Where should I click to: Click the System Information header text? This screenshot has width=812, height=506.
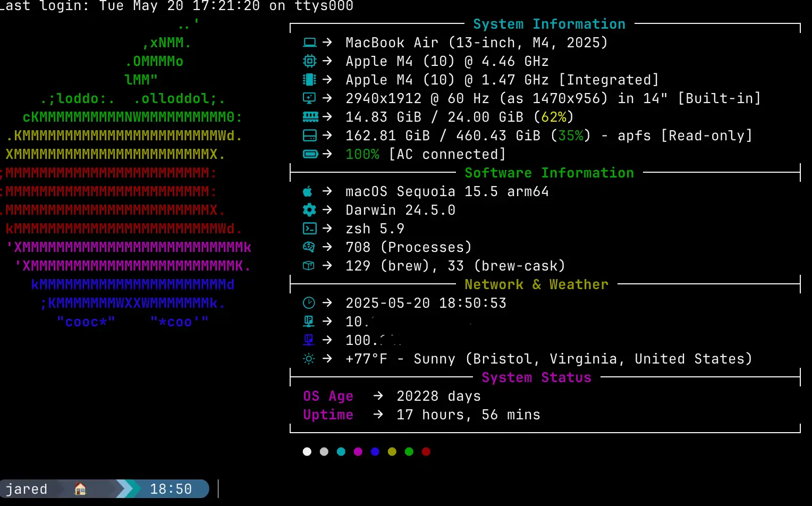(549, 24)
